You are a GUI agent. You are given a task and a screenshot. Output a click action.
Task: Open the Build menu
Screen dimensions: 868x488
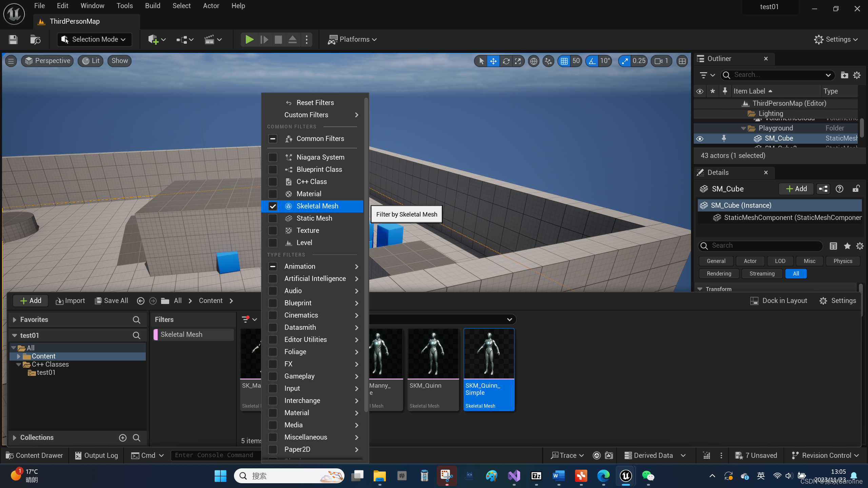click(152, 6)
